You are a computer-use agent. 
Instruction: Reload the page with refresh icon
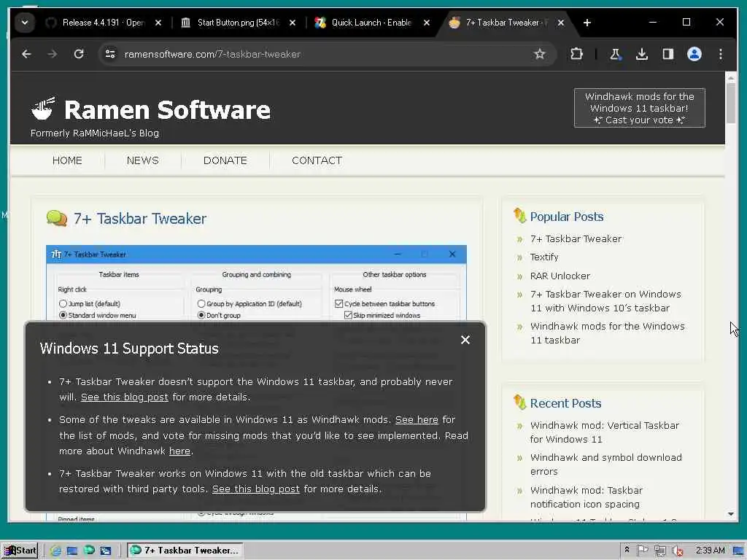[79, 54]
